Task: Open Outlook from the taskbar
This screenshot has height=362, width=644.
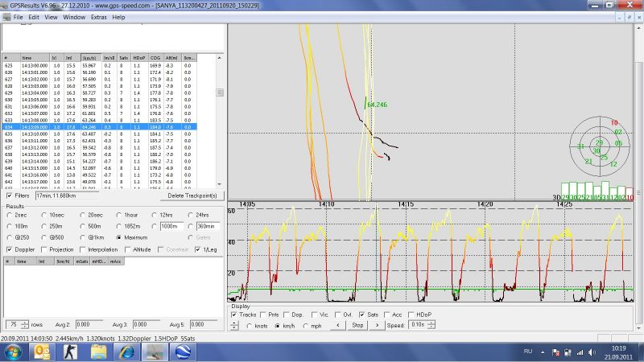Action: tap(41, 352)
